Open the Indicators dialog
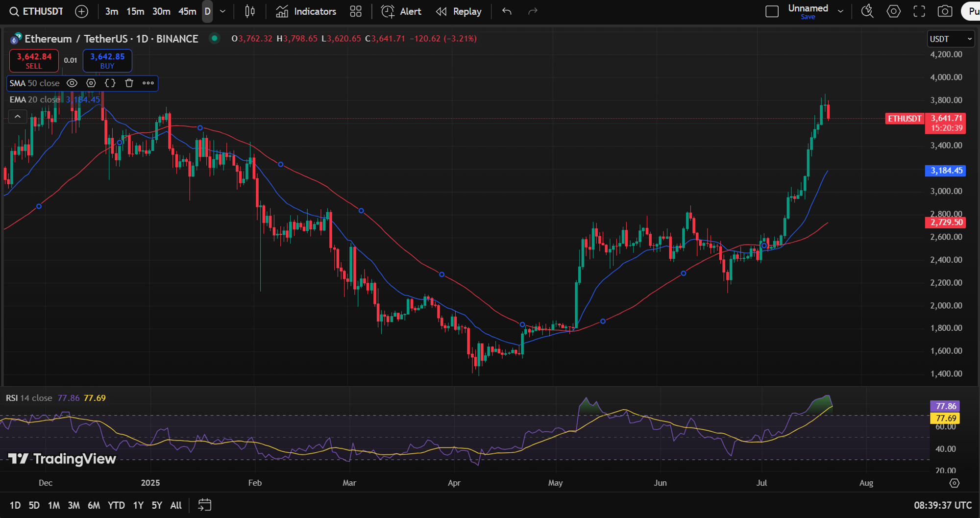Screen dimensions: 980x518 click(x=306, y=11)
